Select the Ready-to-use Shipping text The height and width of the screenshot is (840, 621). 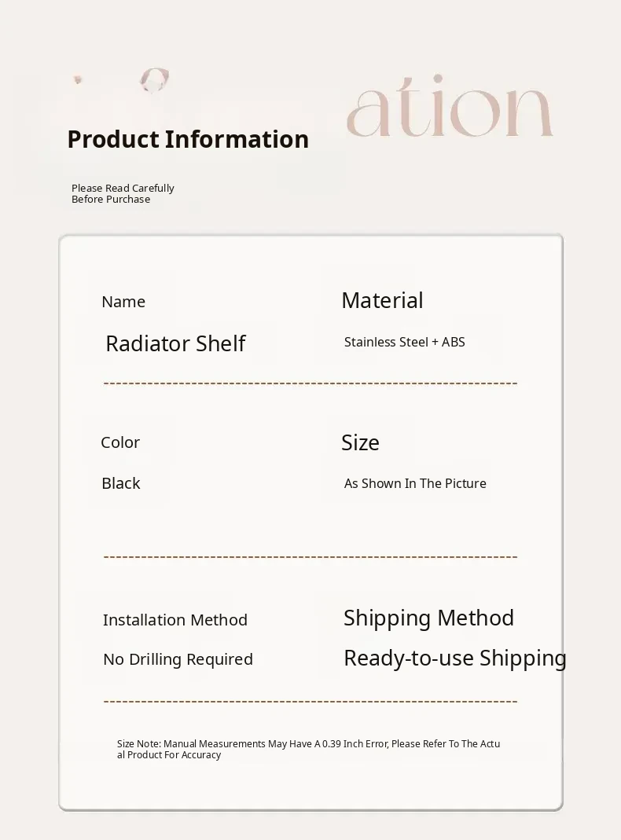click(x=454, y=658)
